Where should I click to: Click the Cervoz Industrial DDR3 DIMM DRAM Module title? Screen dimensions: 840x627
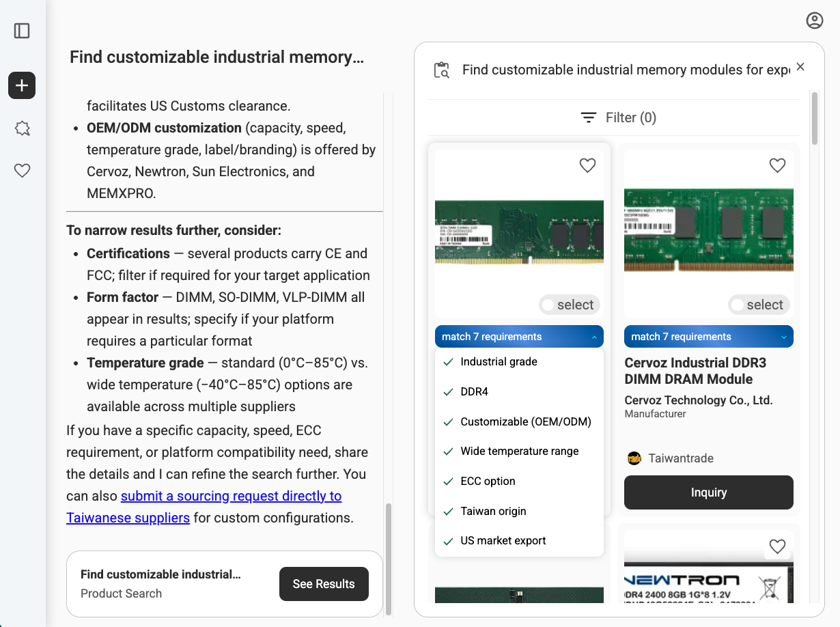point(695,371)
